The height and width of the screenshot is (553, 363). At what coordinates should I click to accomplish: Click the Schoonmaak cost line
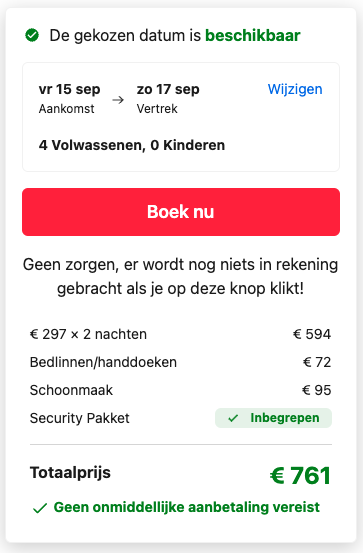tap(181, 390)
